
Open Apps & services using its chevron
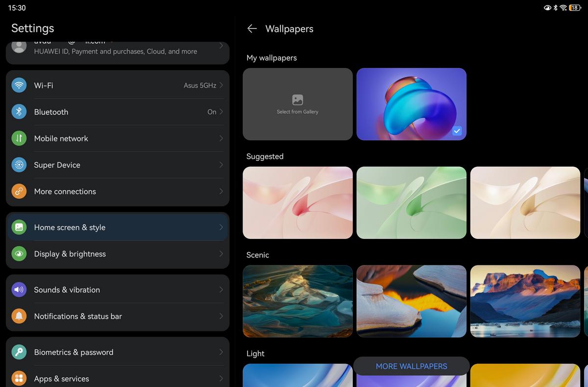(x=221, y=378)
